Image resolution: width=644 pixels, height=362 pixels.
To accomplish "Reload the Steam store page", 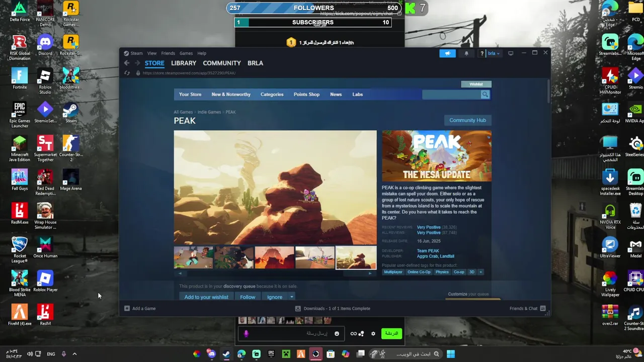I will [127, 73].
